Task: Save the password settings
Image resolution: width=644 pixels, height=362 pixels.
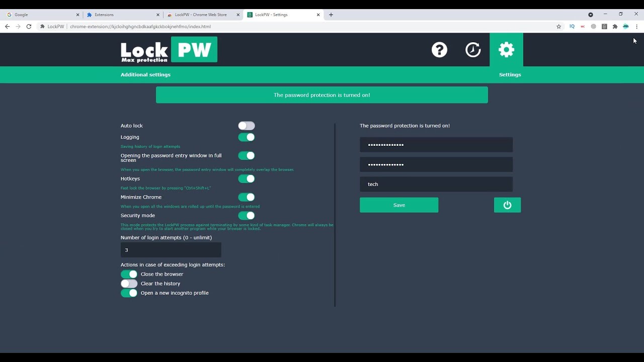Action: (x=399, y=205)
